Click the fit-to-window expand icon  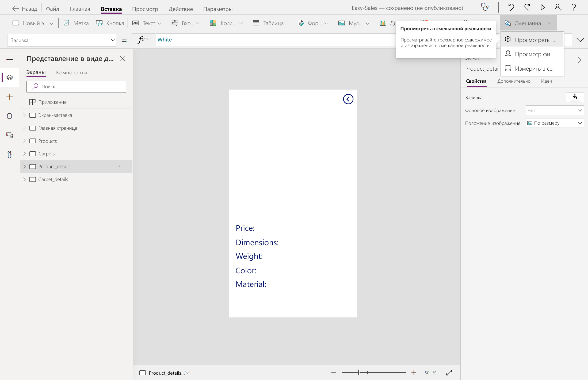pyautogui.click(x=449, y=373)
